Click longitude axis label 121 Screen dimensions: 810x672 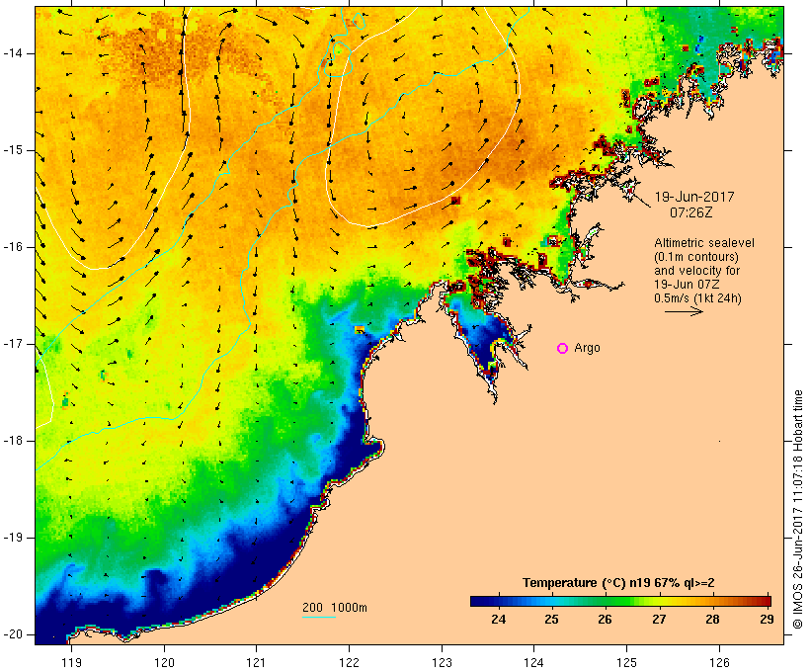coord(256,662)
